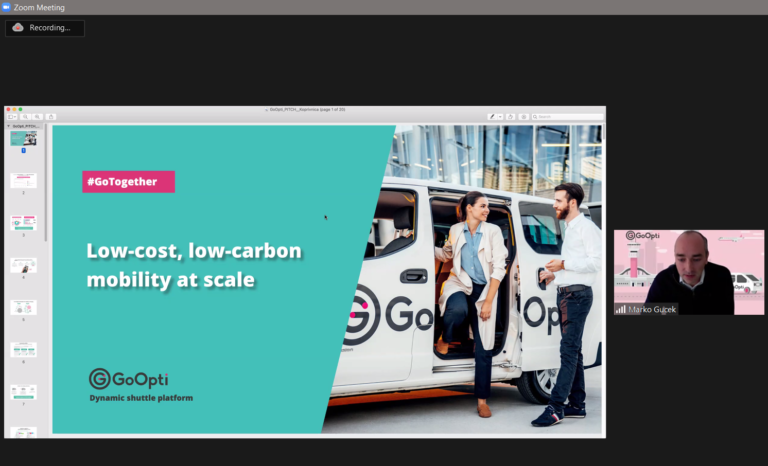Open Preview's left share button
Image resolution: width=768 pixels, height=466 pixels.
(51, 117)
